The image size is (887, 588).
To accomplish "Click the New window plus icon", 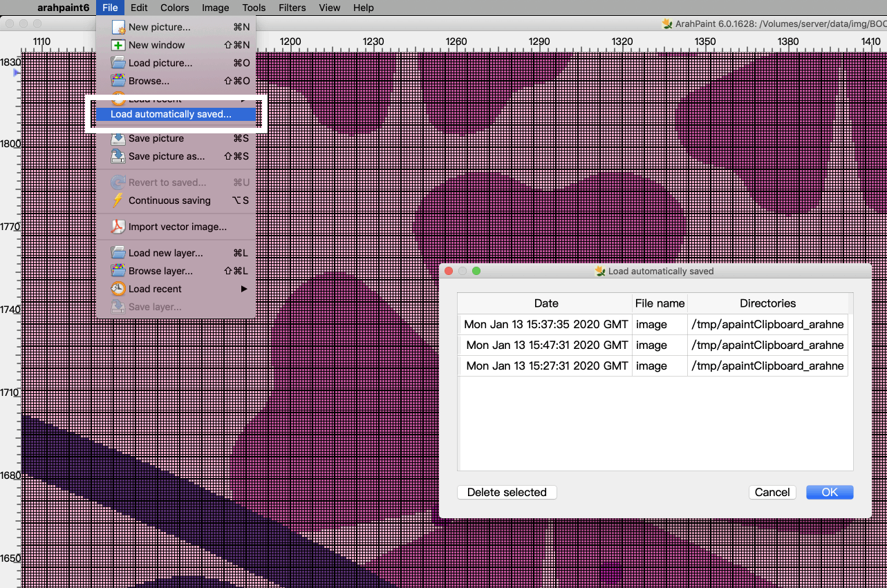I will click(118, 45).
